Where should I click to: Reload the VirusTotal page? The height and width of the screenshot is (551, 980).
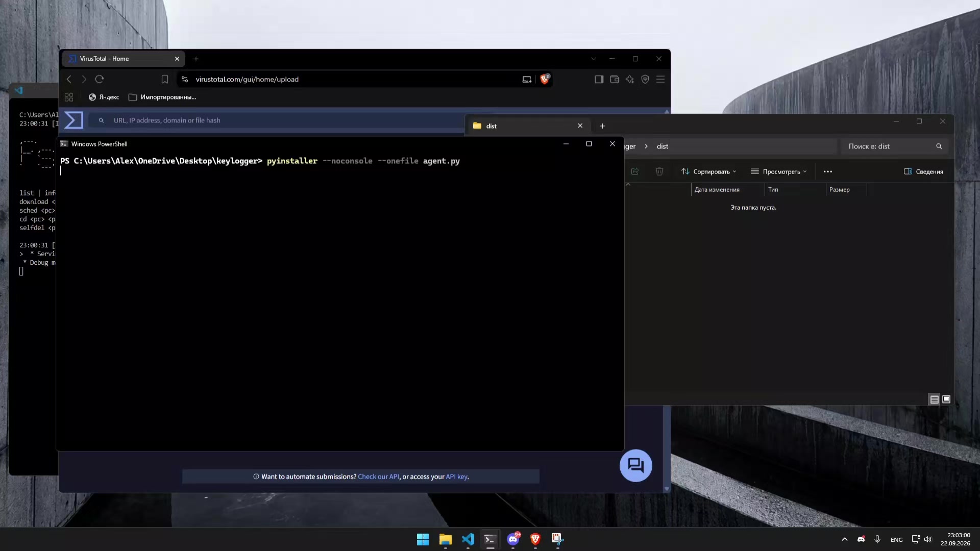coord(100,79)
